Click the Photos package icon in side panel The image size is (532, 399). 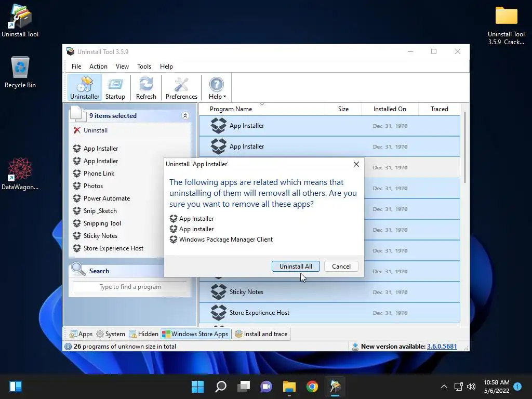pyautogui.click(x=77, y=186)
